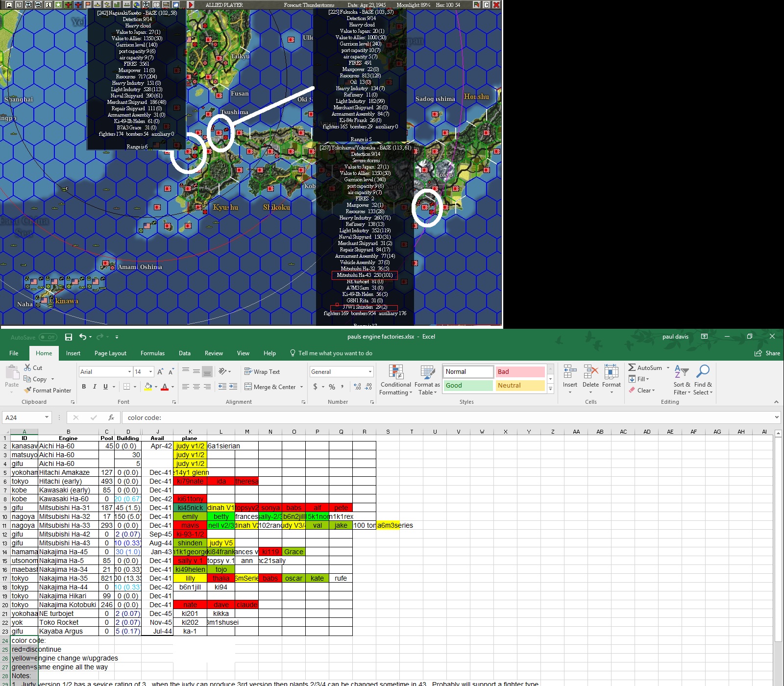The height and width of the screenshot is (686, 784).
Task: Open the fill color dropdown arrow
Action: [x=156, y=387]
